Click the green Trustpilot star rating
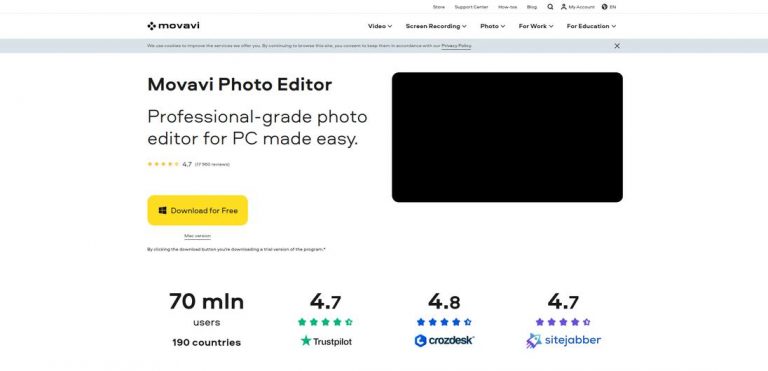This screenshot has width=768, height=371. [325, 322]
